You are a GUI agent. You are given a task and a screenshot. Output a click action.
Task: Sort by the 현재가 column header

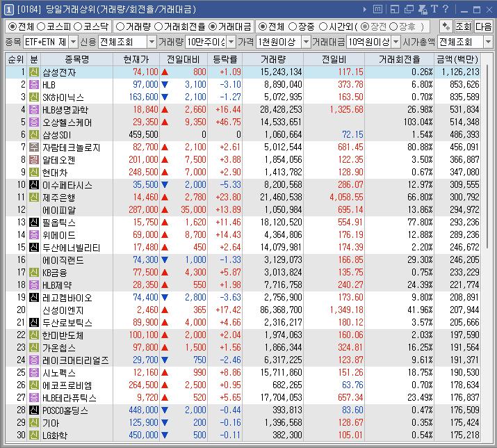[x=136, y=59]
